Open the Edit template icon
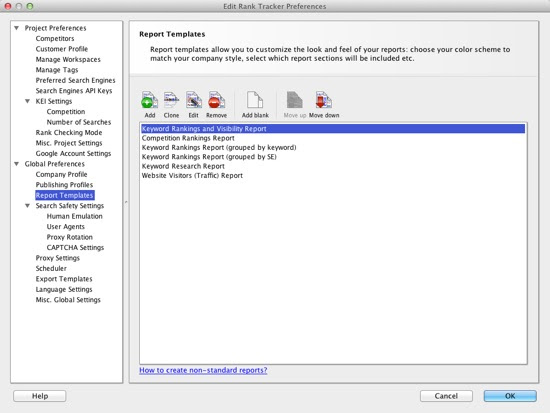Screen dimensions: 550x413 (x=194, y=100)
